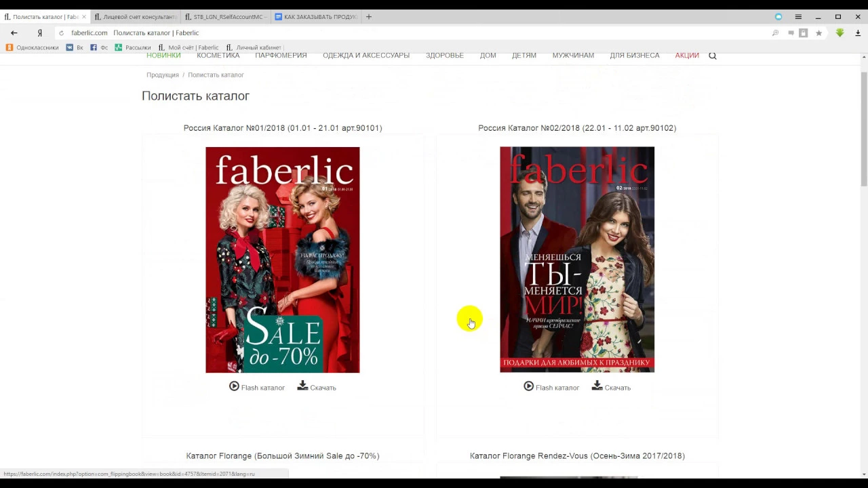Image resolution: width=868 pixels, height=488 pixels.
Task: Go back with the browser back arrow
Action: (x=14, y=33)
